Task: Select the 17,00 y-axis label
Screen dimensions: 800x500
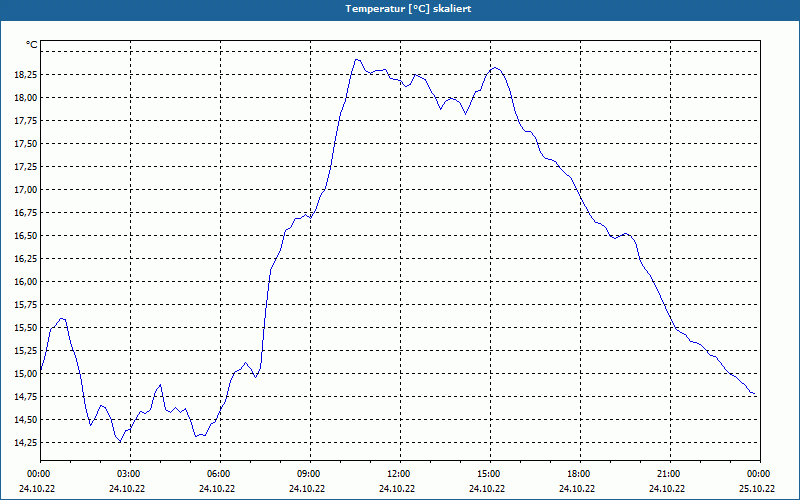Action: 26,189
